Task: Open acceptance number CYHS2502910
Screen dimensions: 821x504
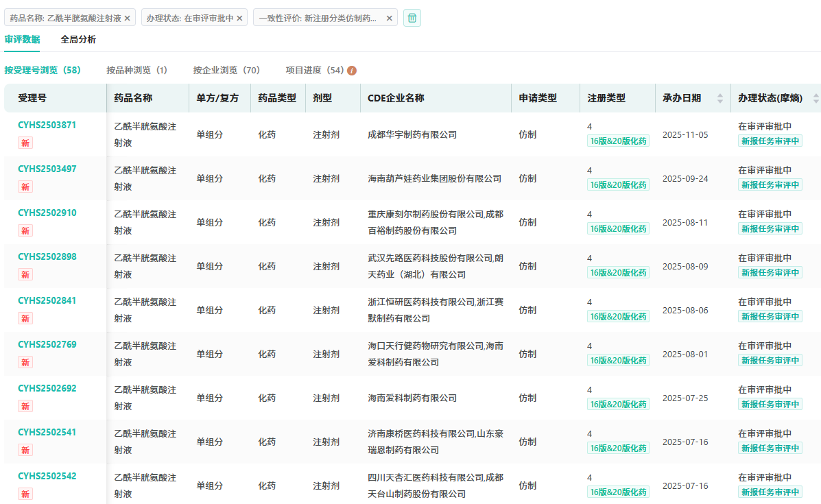Action: (x=47, y=213)
